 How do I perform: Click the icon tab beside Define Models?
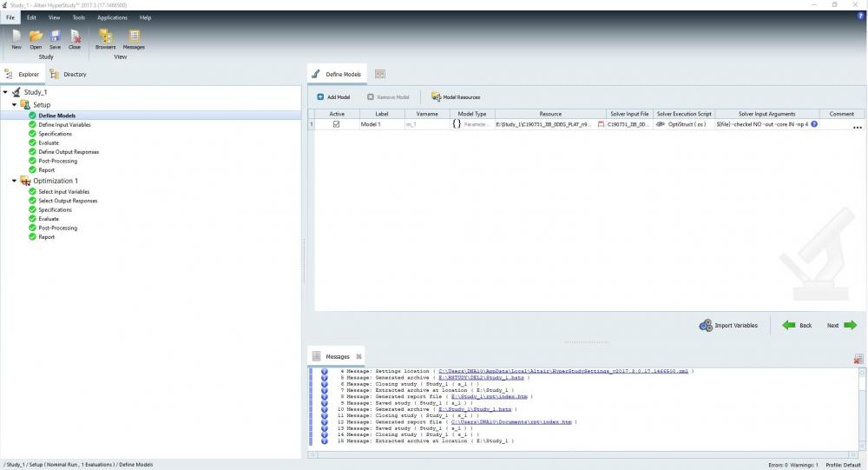[380, 74]
